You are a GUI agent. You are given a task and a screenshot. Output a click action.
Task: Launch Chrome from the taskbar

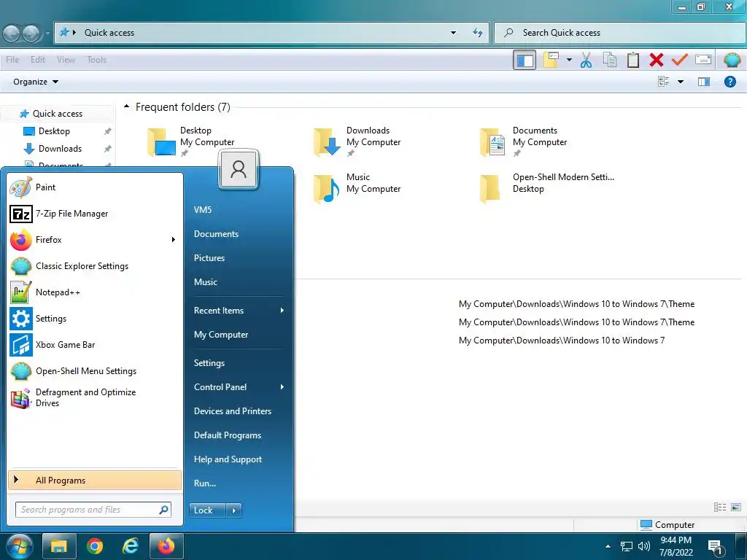(x=95, y=545)
